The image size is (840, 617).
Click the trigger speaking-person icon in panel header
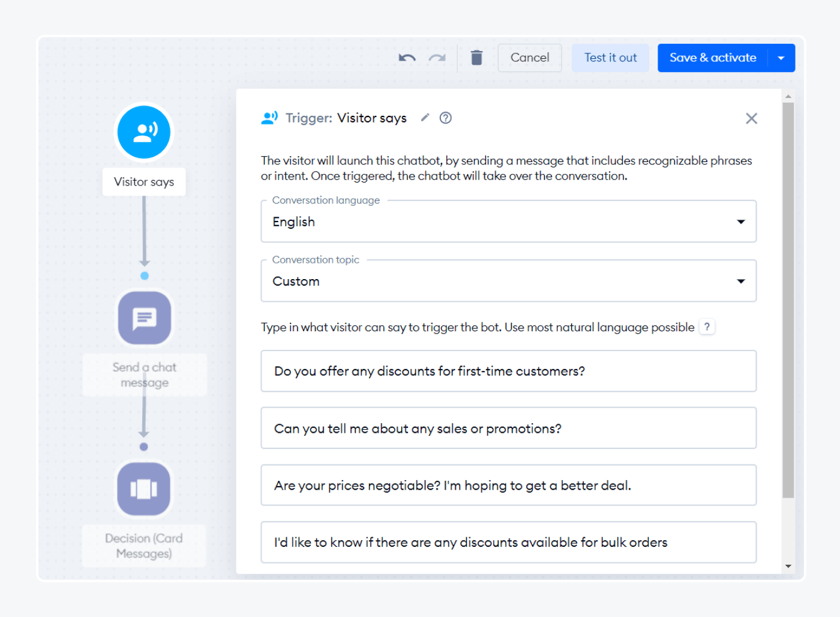269,118
